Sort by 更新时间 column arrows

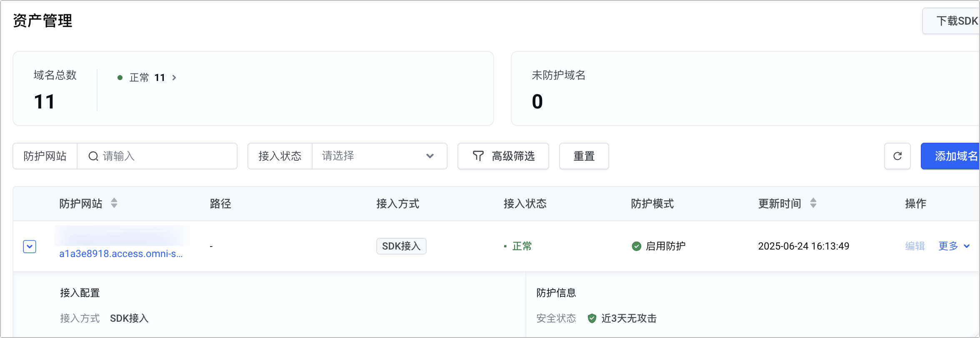813,203
